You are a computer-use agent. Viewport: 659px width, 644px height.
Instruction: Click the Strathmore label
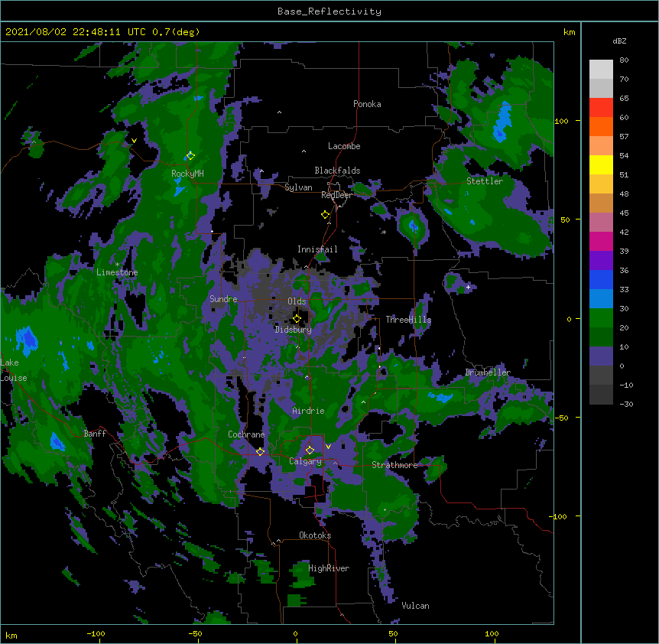coord(394,464)
